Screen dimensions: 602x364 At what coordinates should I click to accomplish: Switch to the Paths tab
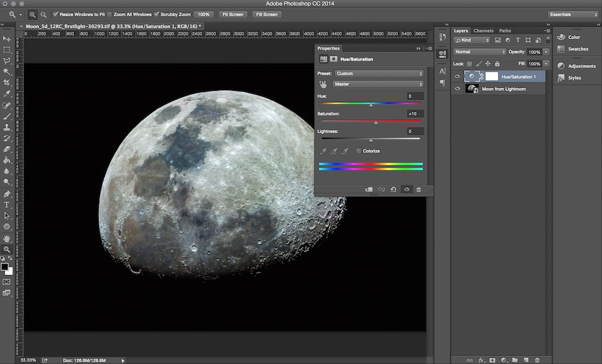(505, 31)
